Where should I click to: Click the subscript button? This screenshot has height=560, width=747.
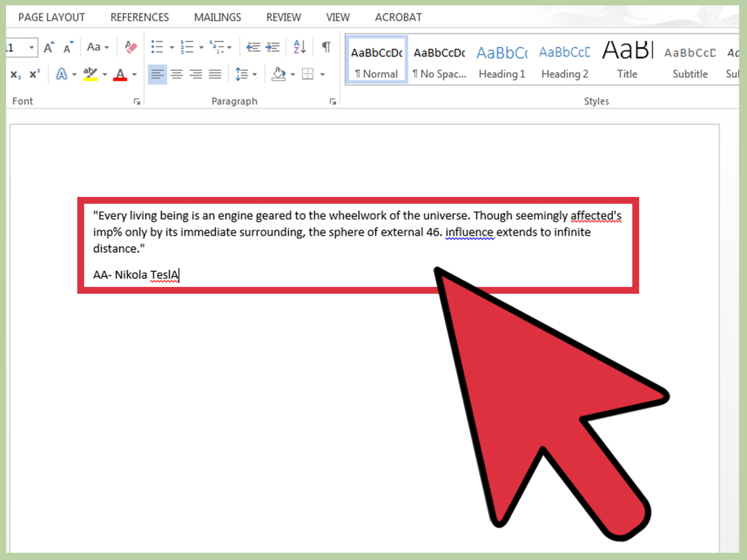coord(16,74)
